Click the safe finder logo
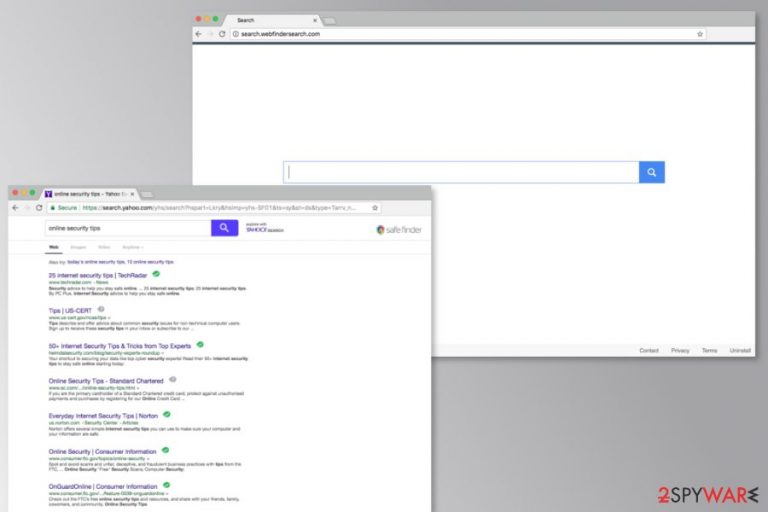The height and width of the screenshot is (512, 768). point(399,229)
